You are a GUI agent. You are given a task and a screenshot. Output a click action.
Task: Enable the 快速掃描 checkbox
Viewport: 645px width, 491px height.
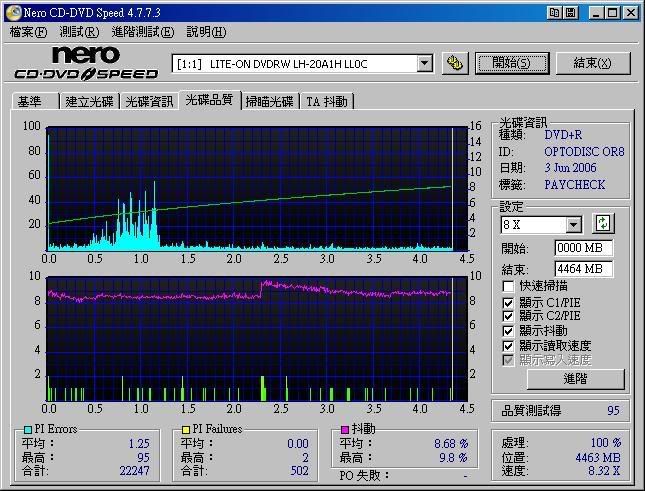tap(508, 286)
